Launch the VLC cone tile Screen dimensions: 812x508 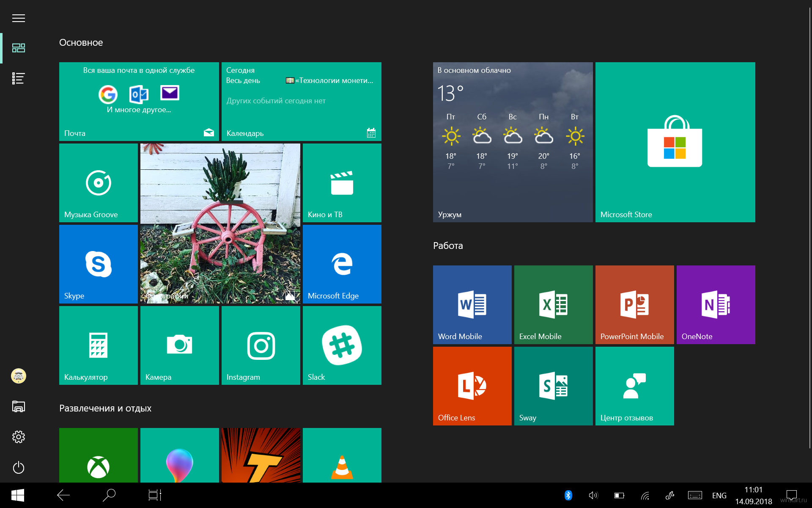[x=342, y=456]
